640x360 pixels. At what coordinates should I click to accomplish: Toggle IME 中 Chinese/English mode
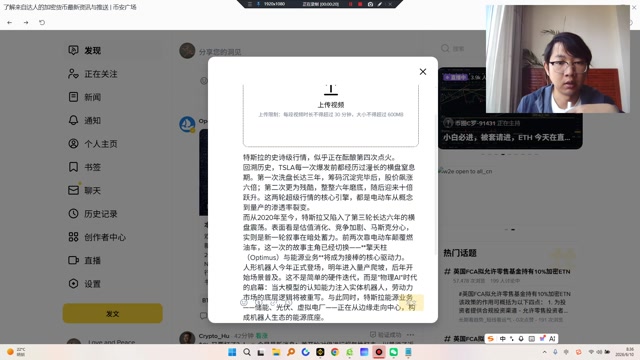click(503, 339)
